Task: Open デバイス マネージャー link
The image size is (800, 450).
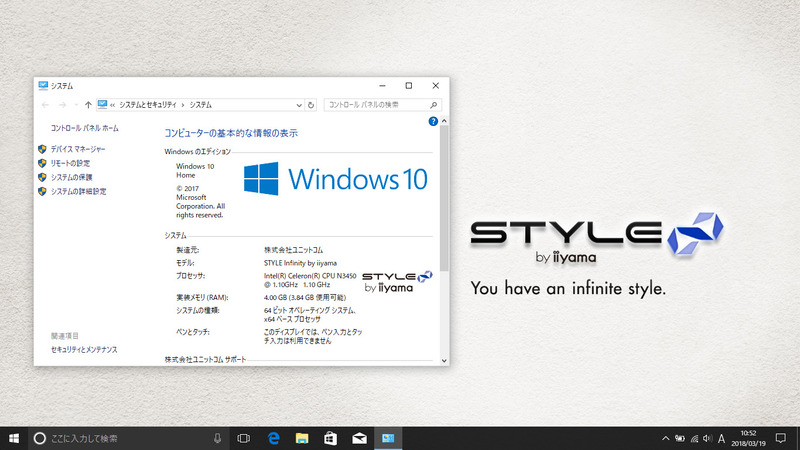Action: tap(78, 149)
